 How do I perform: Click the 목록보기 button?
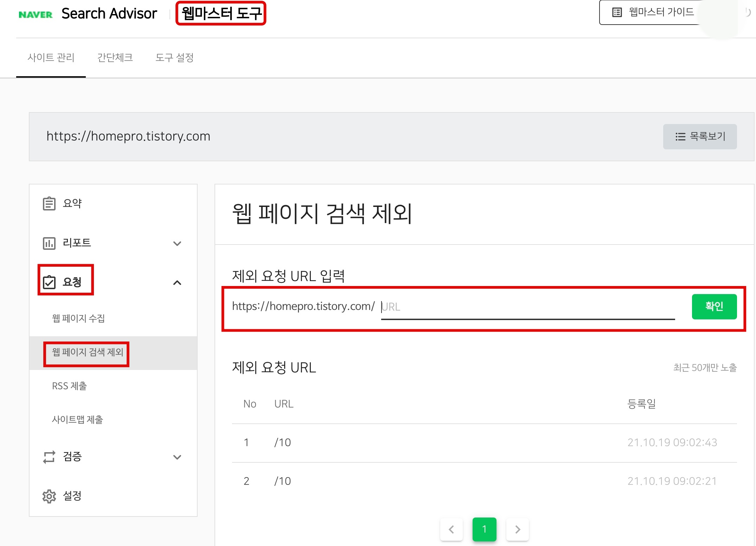[700, 136]
